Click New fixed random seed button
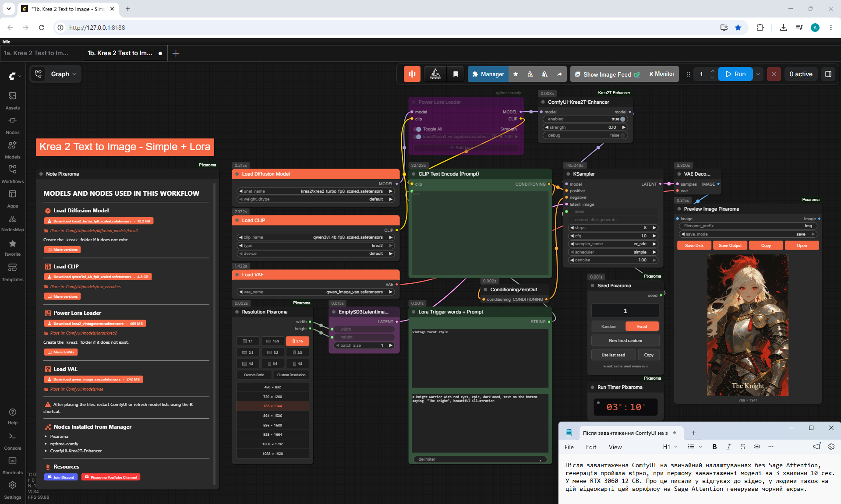The width and height of the screenshot is (841, 504). click(x=625, y=341)
